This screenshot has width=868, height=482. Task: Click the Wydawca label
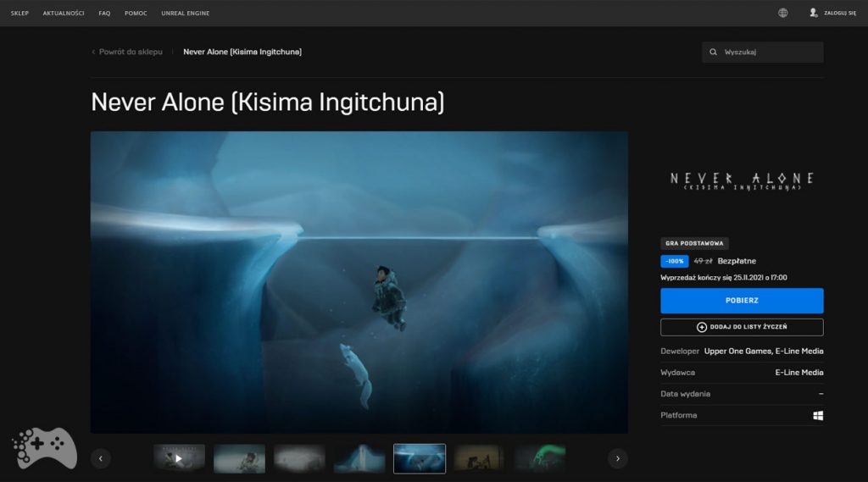[x=677, y=373]
